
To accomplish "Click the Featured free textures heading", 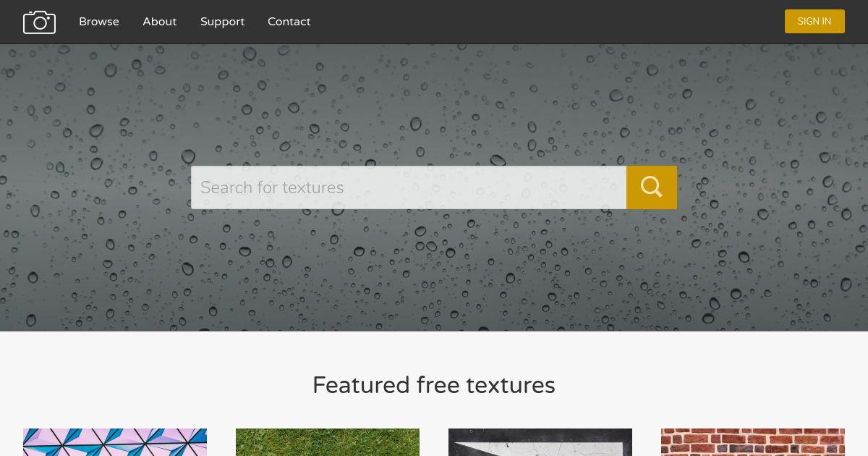I will coord(434,385).
